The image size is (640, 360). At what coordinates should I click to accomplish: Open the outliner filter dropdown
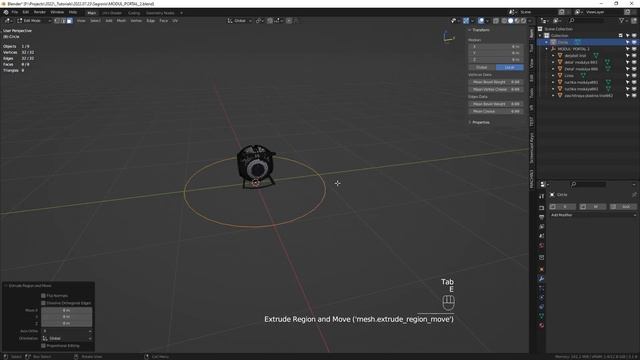(x=623, y=20)
